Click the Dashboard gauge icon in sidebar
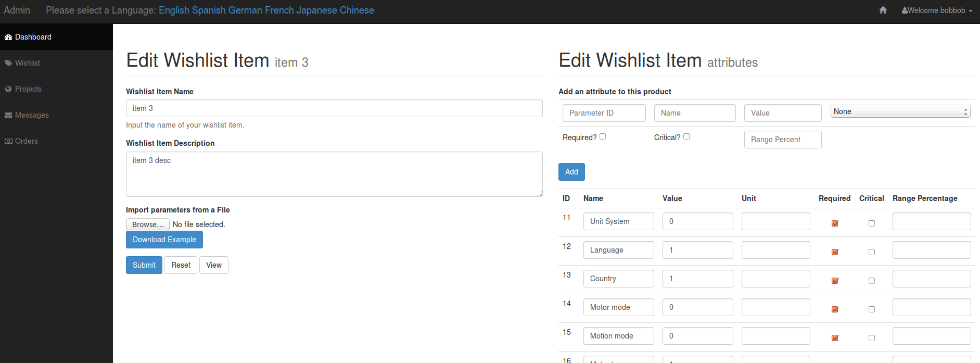This screenshot has width=980, height=363. click(8, 37)
